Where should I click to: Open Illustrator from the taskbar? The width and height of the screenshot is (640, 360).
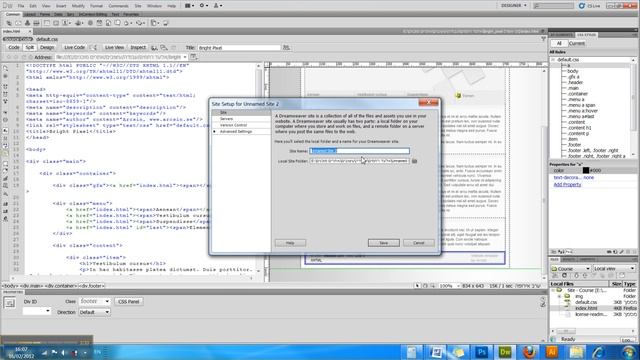(552, 352)
